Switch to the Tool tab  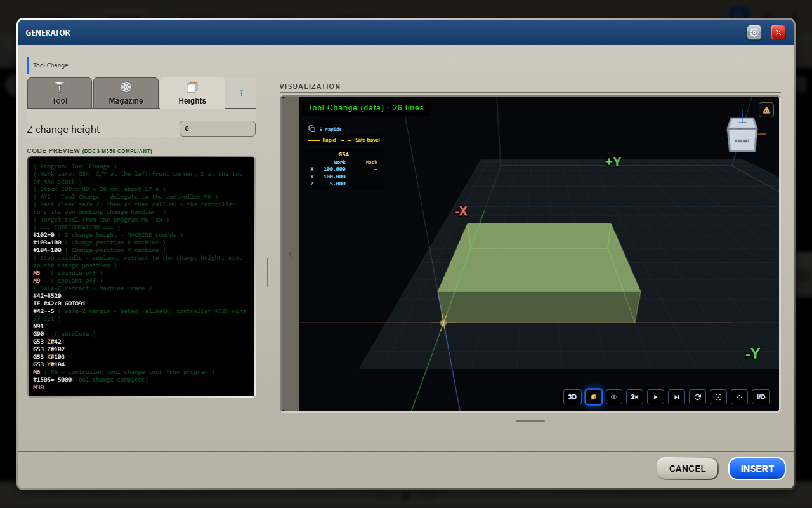(x=60, y=93)
